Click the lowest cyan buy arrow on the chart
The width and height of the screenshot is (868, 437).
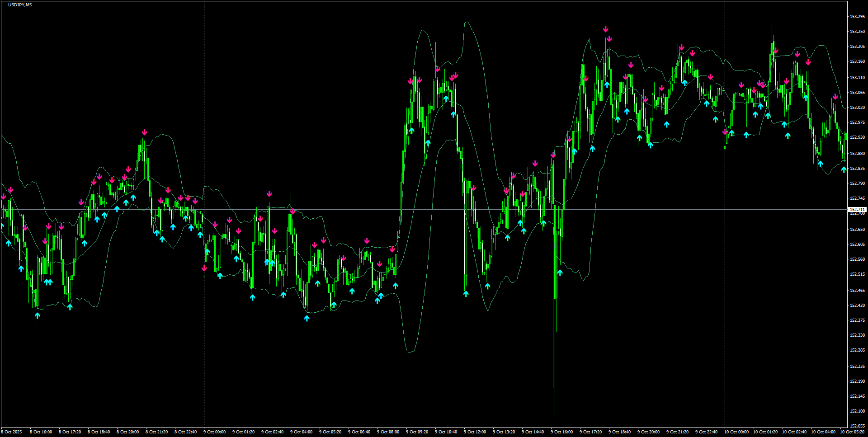tap(307, 318)
